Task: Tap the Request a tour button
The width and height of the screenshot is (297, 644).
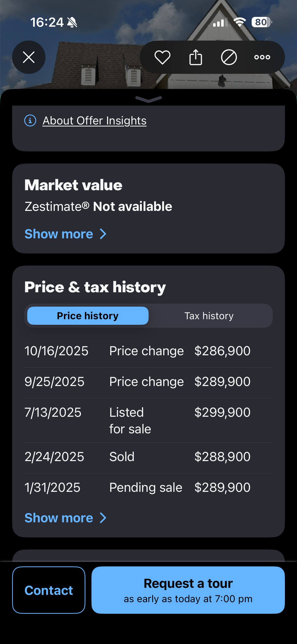Action: click(188, 590)
